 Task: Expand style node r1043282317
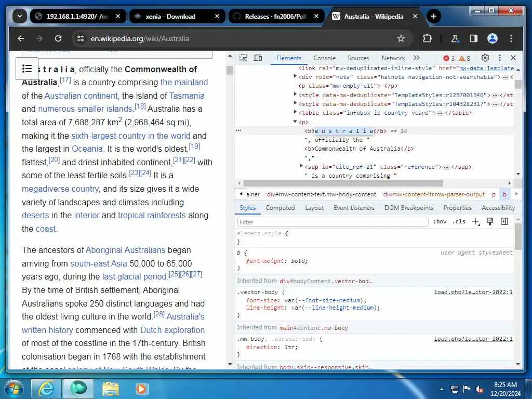click(295, 103)
